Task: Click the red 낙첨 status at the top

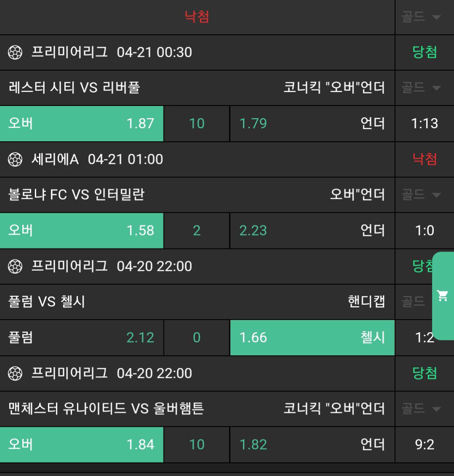Action: pos(197,17)
